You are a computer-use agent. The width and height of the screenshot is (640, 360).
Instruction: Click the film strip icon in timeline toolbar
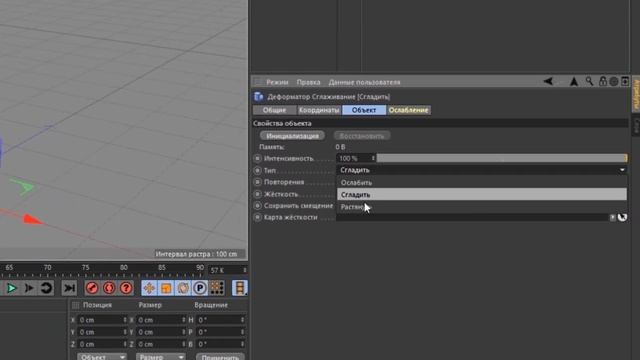[240, 288]
